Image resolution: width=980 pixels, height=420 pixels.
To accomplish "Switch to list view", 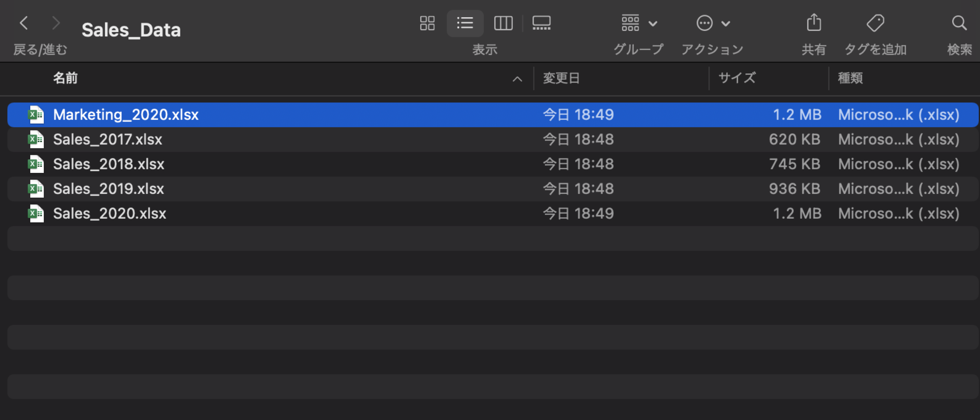I will tap(465, 23).
